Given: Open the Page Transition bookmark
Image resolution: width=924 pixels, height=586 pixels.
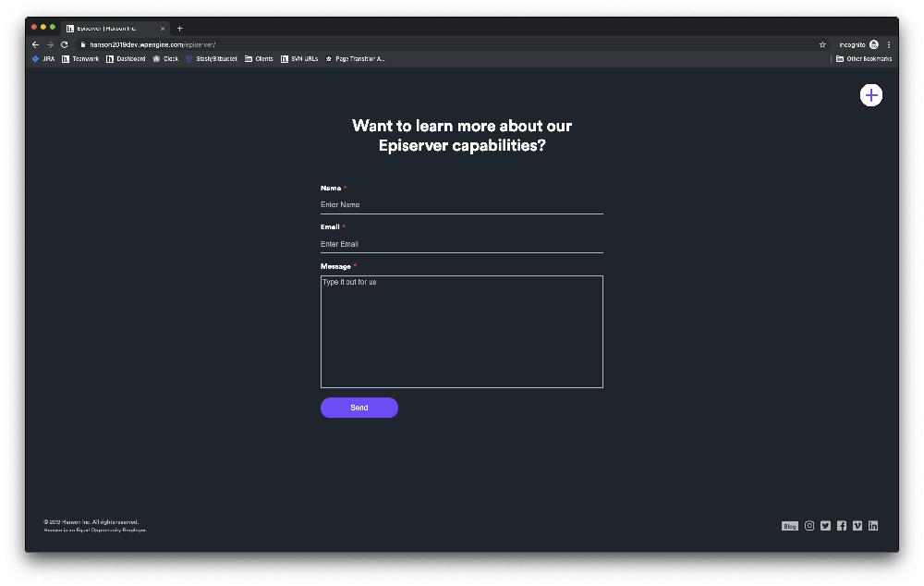Looking at the screenshot, I should [355, 59].
